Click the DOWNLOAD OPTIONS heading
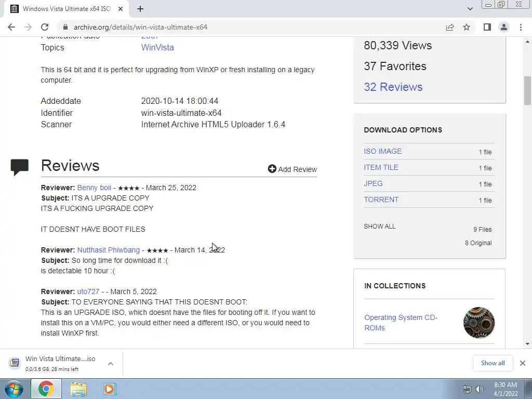532x399 pixels. coord(403,130)
